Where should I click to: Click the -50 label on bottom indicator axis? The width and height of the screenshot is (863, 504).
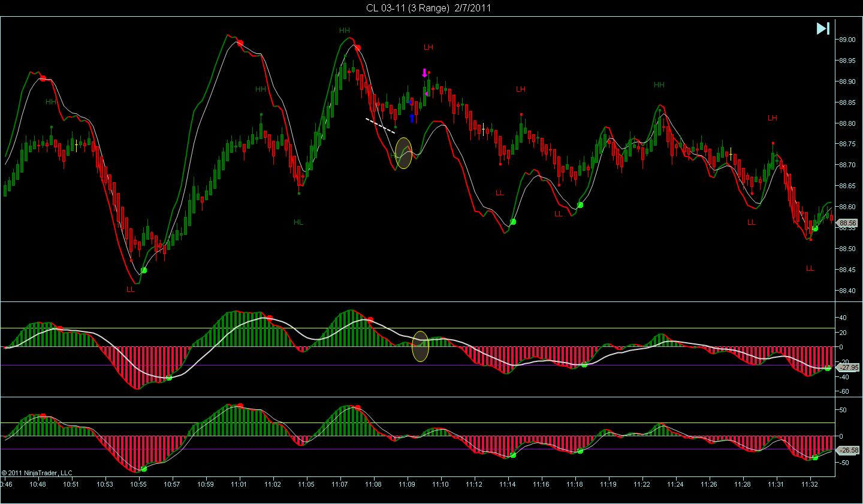pyautogui.click(x=843, y=463)
